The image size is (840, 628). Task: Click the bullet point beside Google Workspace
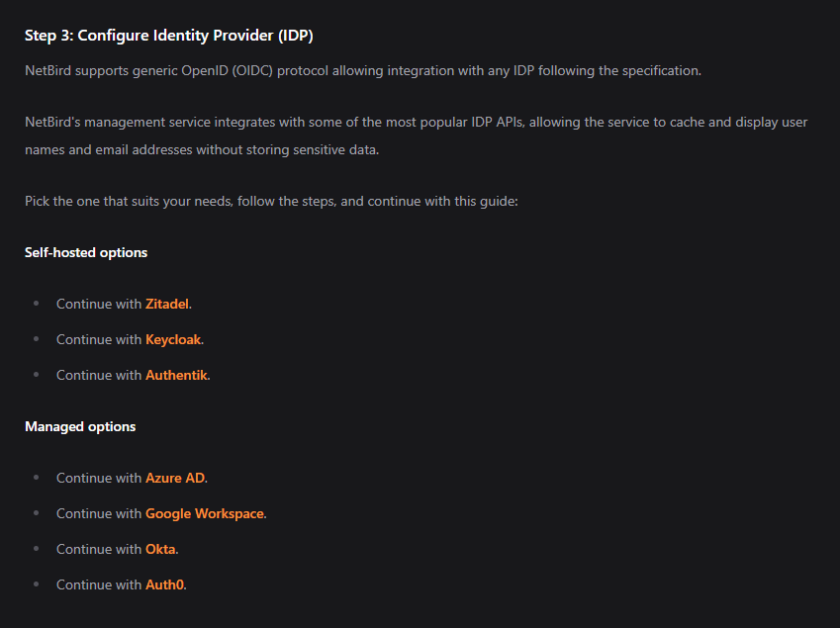pos(37,513)
